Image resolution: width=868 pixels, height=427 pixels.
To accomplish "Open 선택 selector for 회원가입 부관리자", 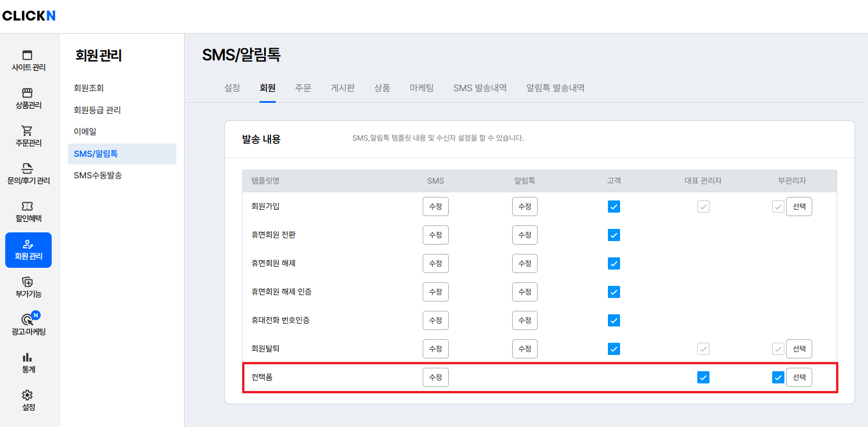I will tap(799, 206).
